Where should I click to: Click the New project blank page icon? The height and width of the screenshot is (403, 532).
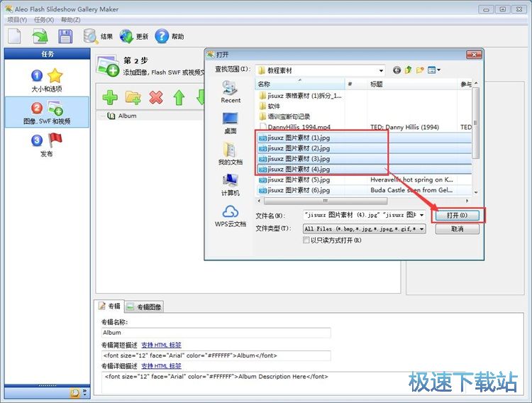click(x=14, y=36)
